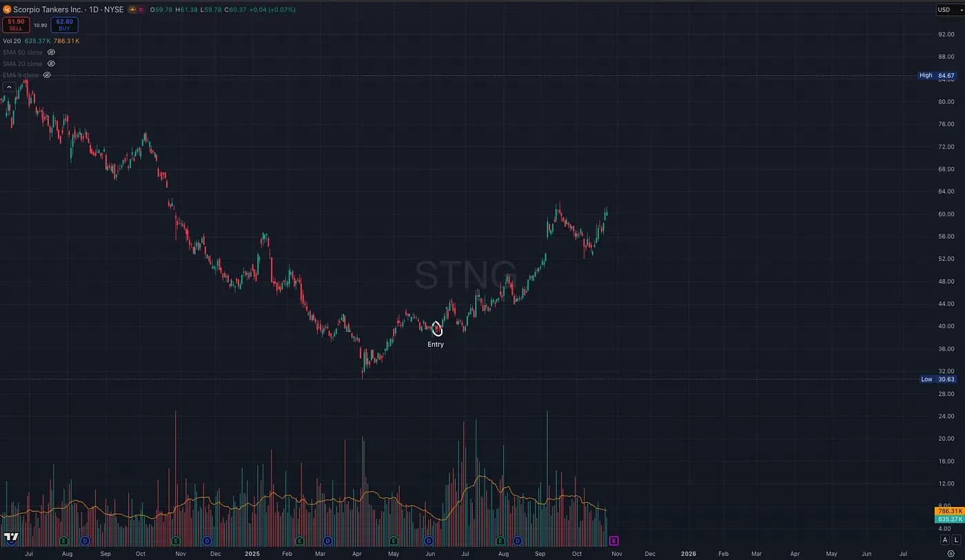Screen dimensions: 965x560
Task: Open the flame hot-lists indicator beside the ticker
Action: [x=132, y=10]
